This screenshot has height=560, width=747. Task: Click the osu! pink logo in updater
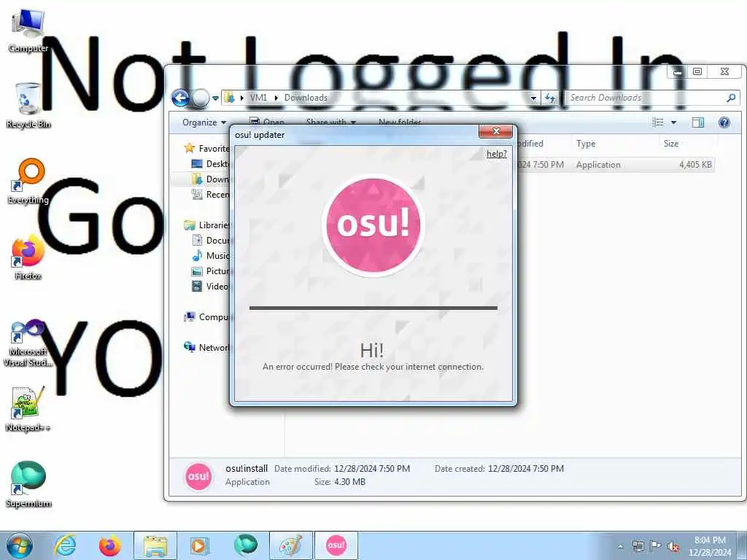[x=373, y=225]
